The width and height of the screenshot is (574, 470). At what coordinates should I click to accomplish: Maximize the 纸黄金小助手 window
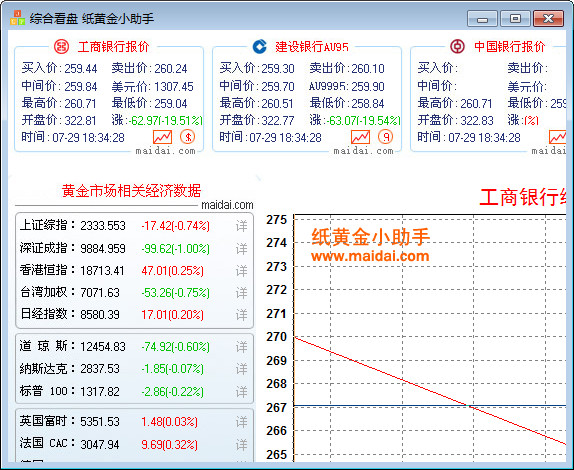515,18
